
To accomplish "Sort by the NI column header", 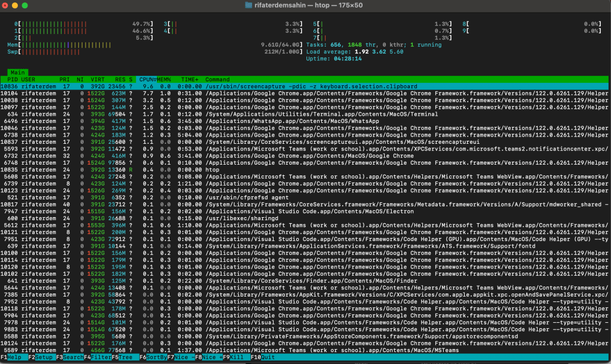I will [x=80, y=79].
